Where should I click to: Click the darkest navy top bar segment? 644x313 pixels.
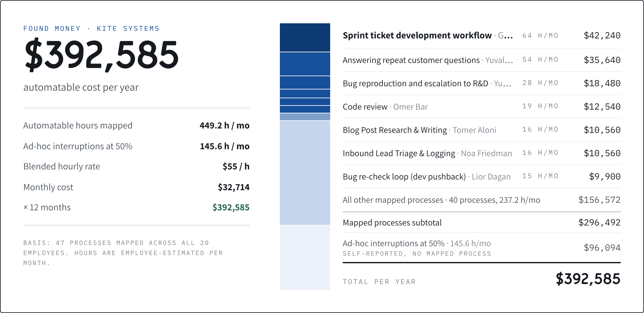[x=305, y=37]
